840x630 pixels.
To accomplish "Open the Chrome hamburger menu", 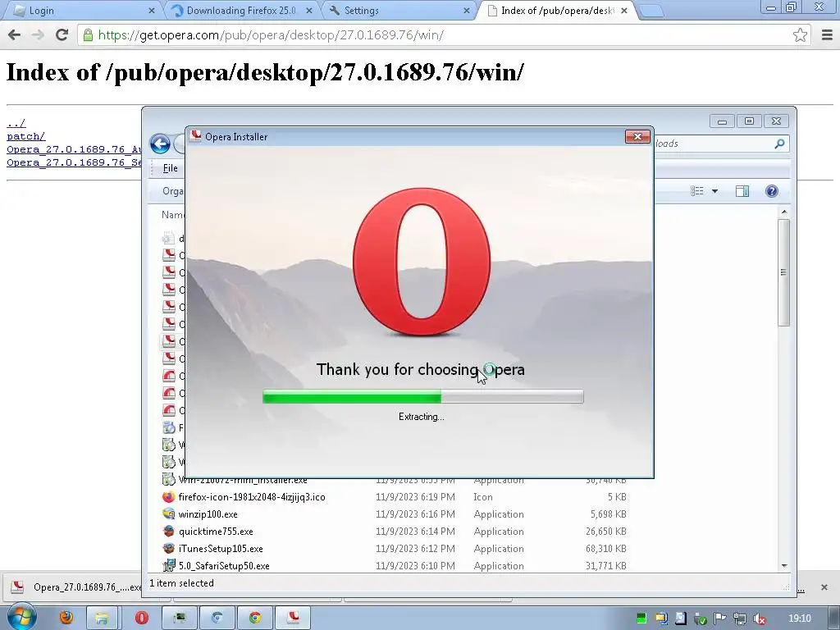I will coord(827,35).
